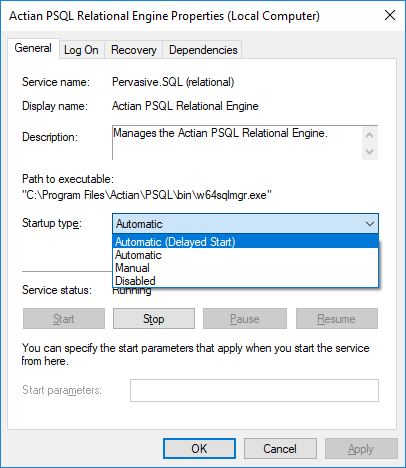406x468 pixels.
Task: Switch to the General tab
Action: click(x=33, y=48)
